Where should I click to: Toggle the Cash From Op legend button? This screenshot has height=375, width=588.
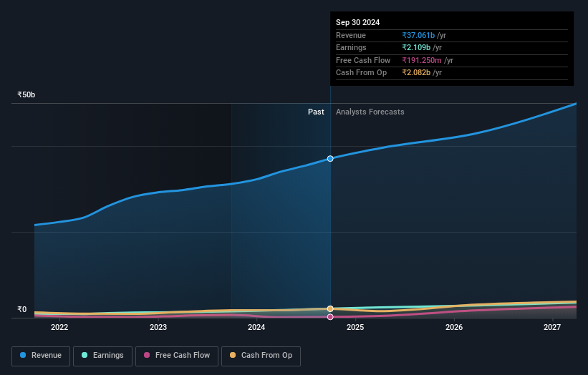tap(261, 356)
